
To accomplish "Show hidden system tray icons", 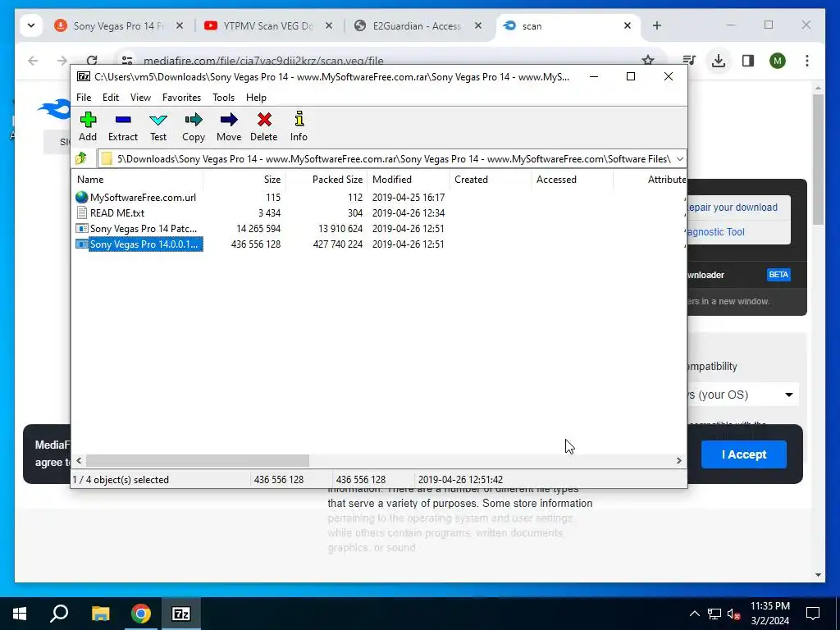I will [694, 614].
